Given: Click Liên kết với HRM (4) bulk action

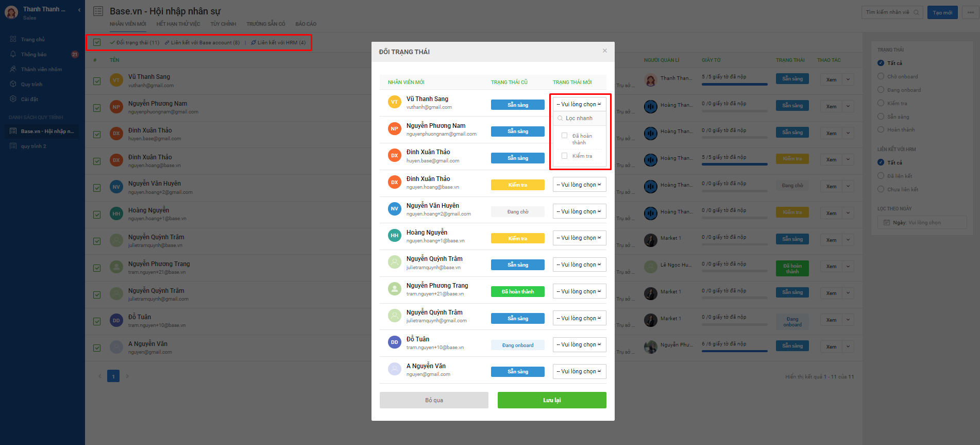Looking at the screenshot, I should (278, 42).
